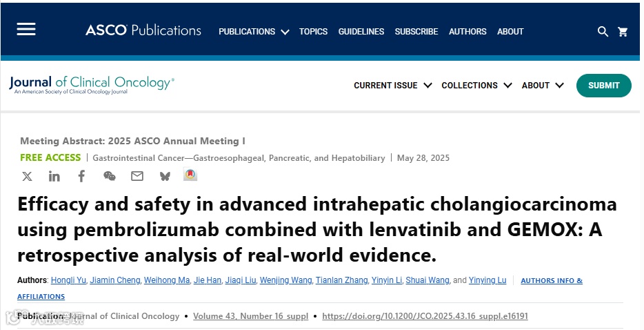This screenshot has width=644, height=330.
Task: Open author link Jie Han
Action: tap(208, 280)
